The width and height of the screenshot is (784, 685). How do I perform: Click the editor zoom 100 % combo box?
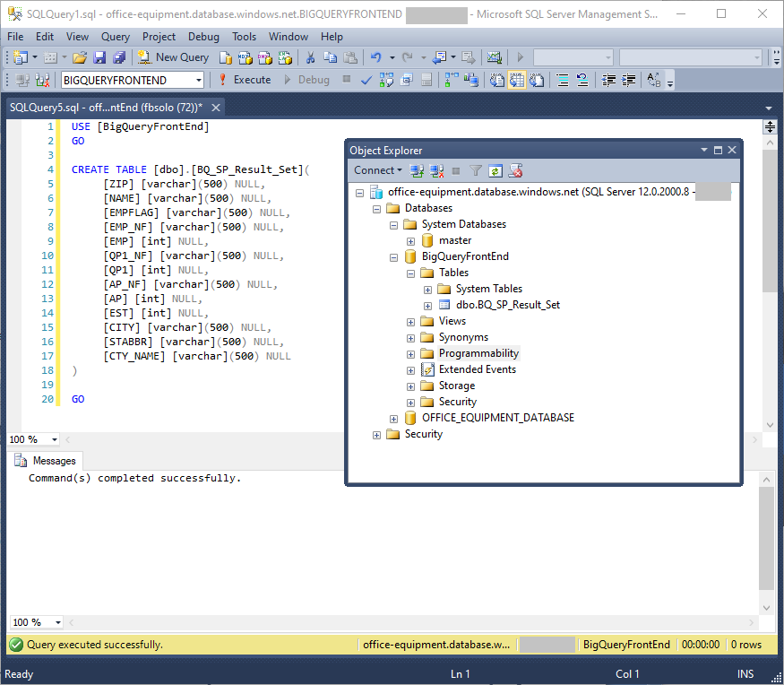pos(34,439)
